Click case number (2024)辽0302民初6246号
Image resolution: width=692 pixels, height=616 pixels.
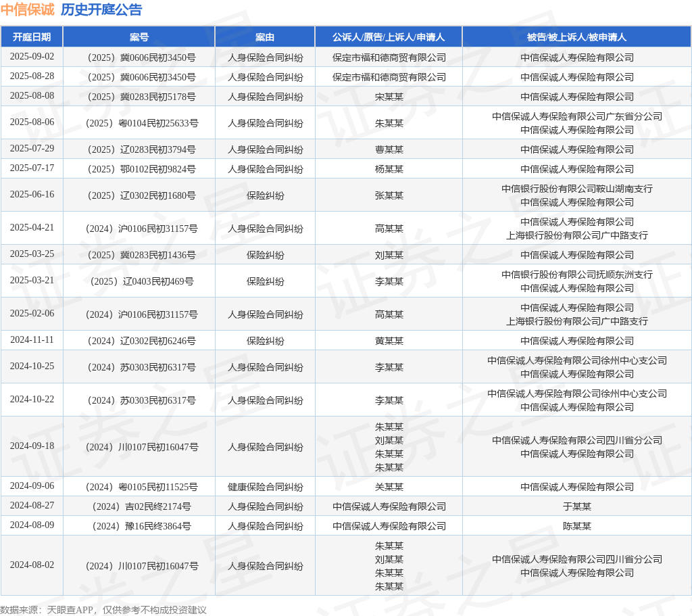[x=142, y=341]
